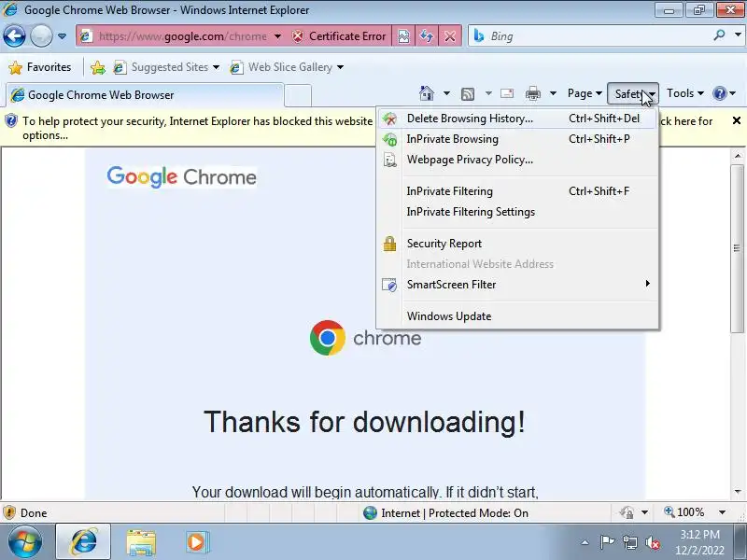This screenshot has height=560, width=747.
Task: Click the red Stop loading icon
Action: [450, 36]
